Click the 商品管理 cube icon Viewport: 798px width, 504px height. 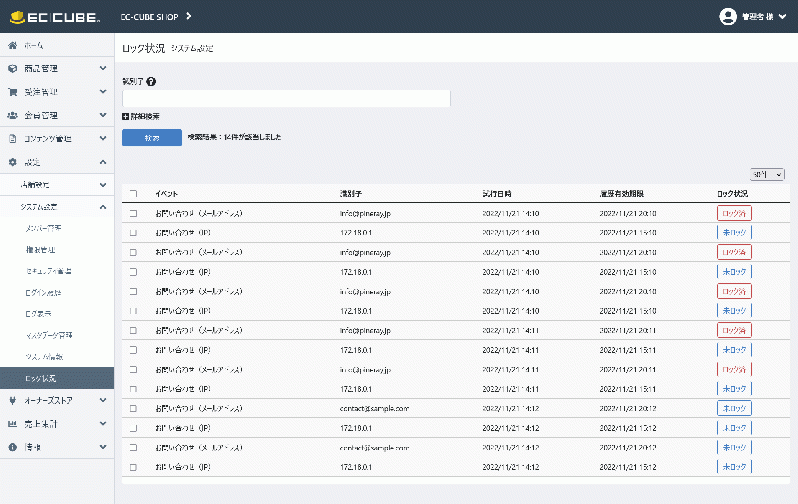(13, 68)
